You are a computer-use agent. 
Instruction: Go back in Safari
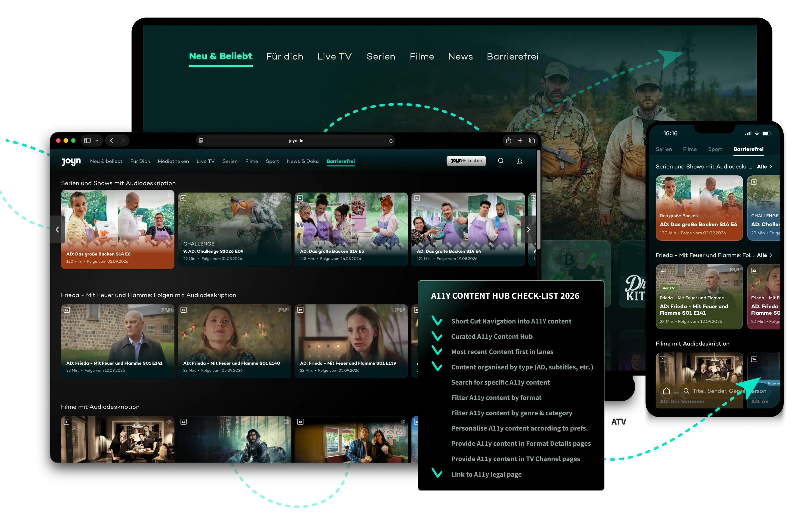[x=111, y=141]
